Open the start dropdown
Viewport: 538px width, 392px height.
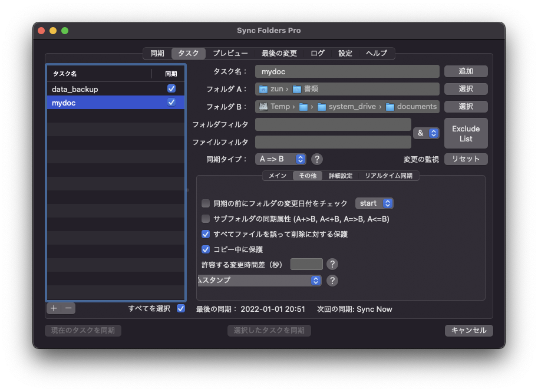[374, 203]
